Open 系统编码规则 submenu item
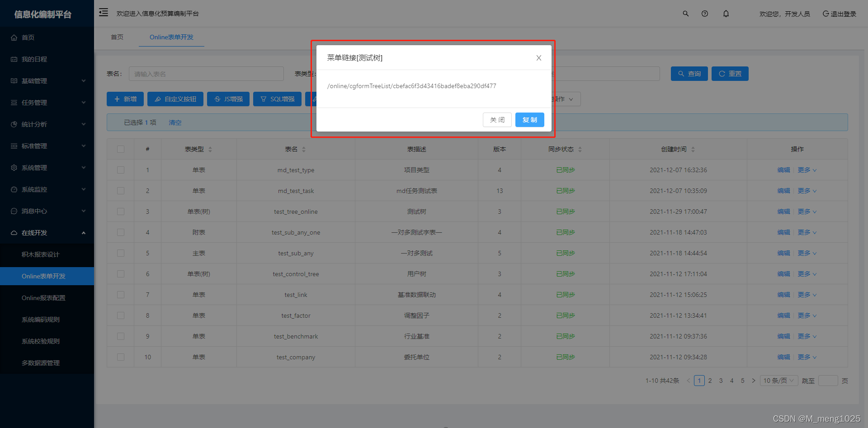Image resolution: width=868 pixels, height=428 pixels. click(47, 320)
